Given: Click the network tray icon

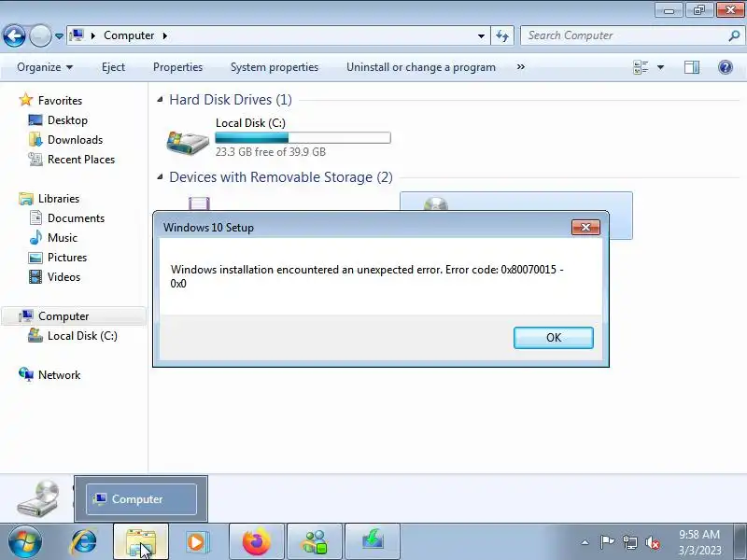Looking at the screenshot, I should (x=629, y=542).
